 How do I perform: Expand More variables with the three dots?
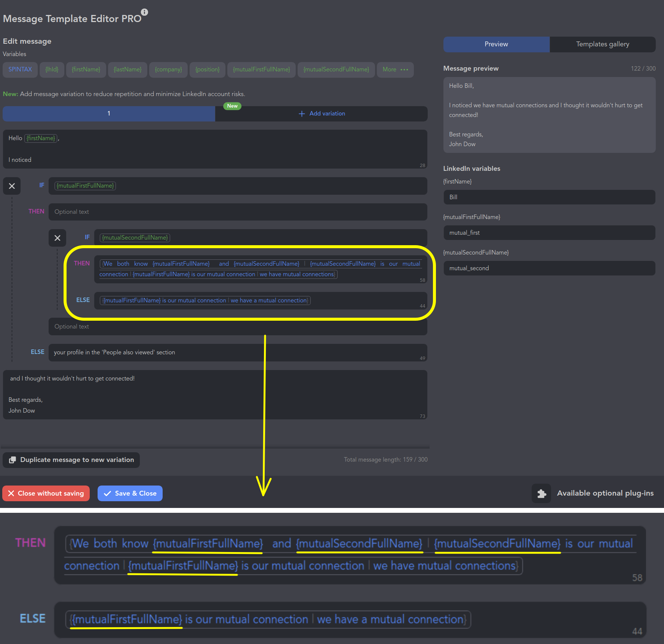click(404, 70)
